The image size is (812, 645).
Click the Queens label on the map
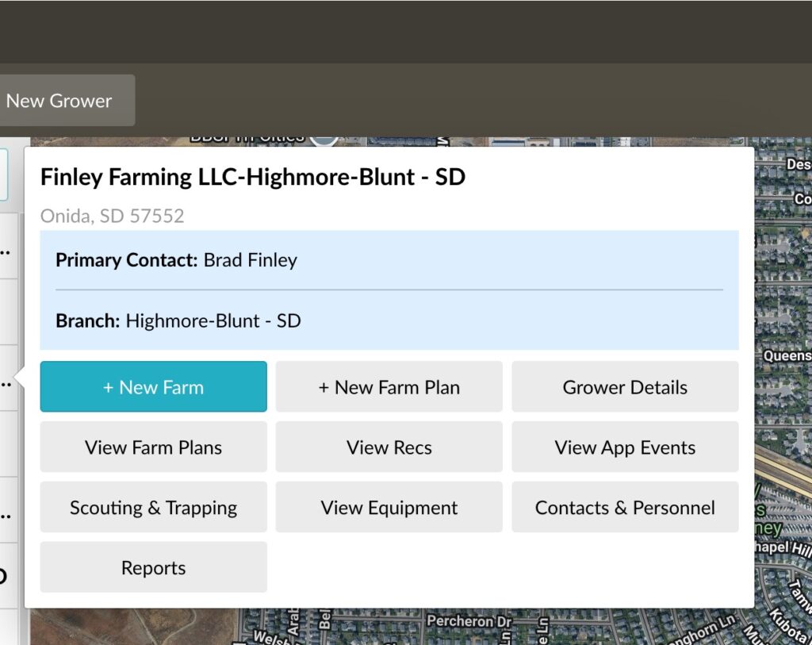[786, 356]
